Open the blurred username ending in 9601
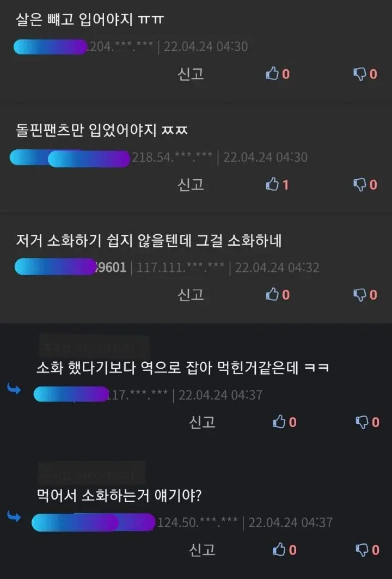Screen dimensions: 392x579 tap(70, 267)
